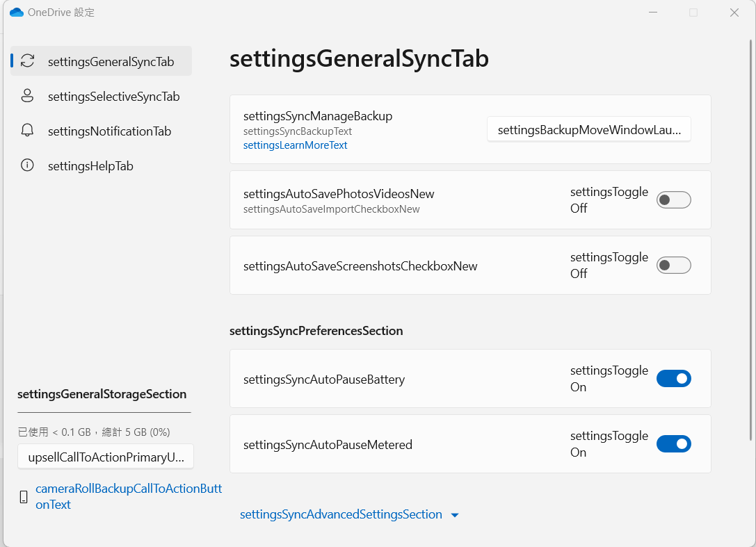
Task: Click the help info circle icon
Action: pyautogui.click(x=28, y=165)
